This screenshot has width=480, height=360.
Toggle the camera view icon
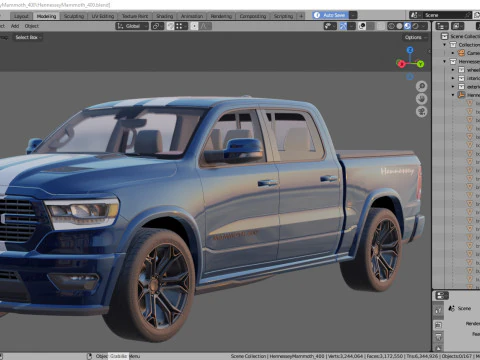(x=422, y=112)
